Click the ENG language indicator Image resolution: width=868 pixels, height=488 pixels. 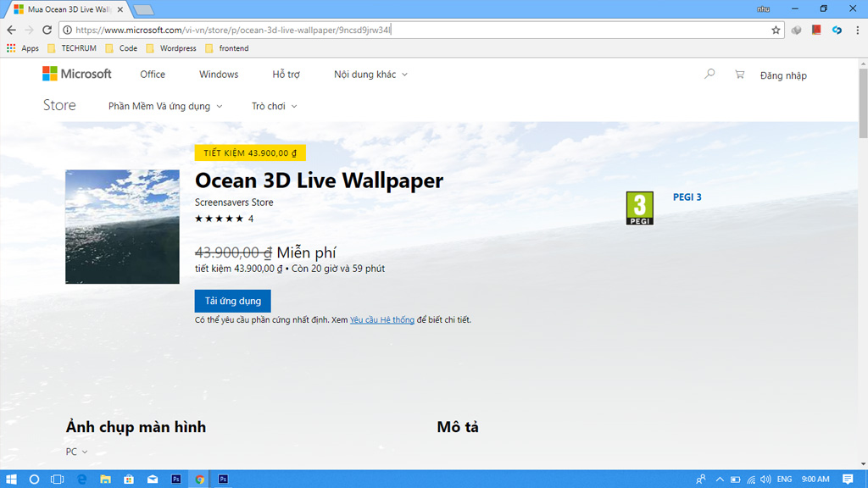(x=784, y=480)
